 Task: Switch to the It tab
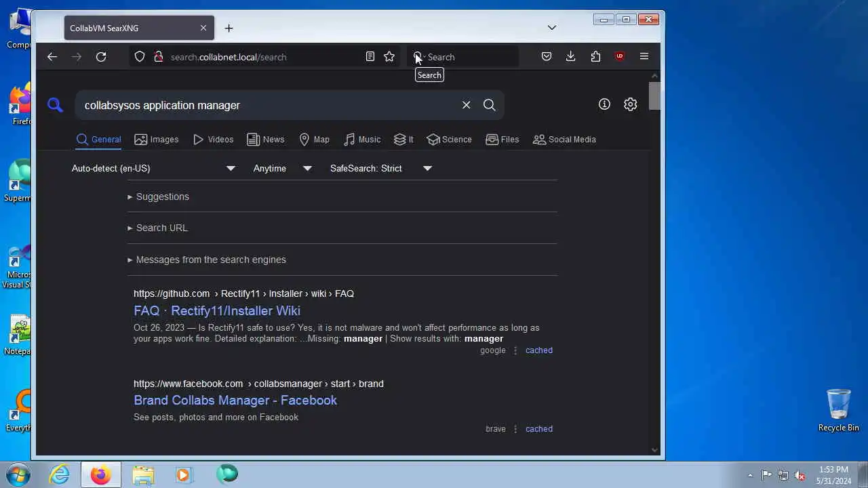[404, 140]
